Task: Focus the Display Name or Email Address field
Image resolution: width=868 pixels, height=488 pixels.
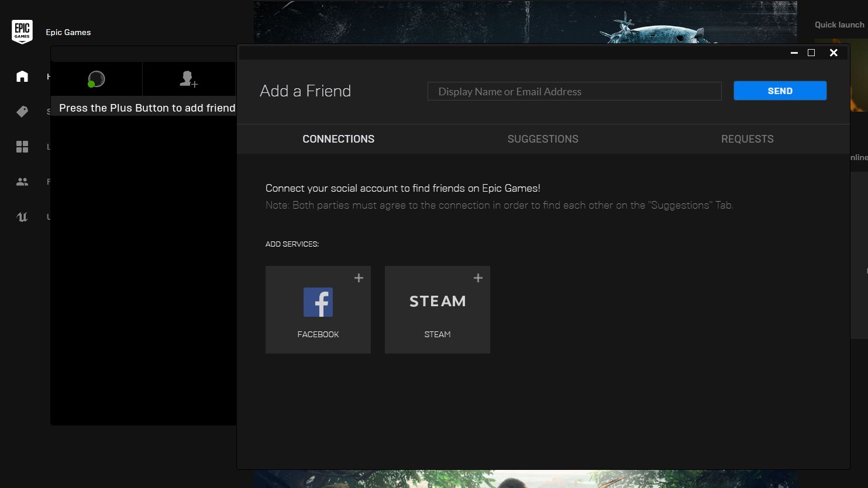Action: (x=574, y=91)
